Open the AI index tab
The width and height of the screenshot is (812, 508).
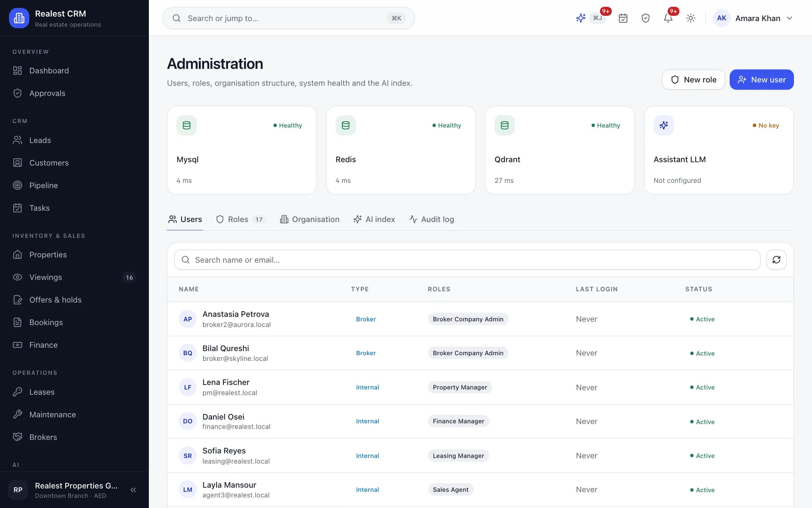click(x=374, y=219)
